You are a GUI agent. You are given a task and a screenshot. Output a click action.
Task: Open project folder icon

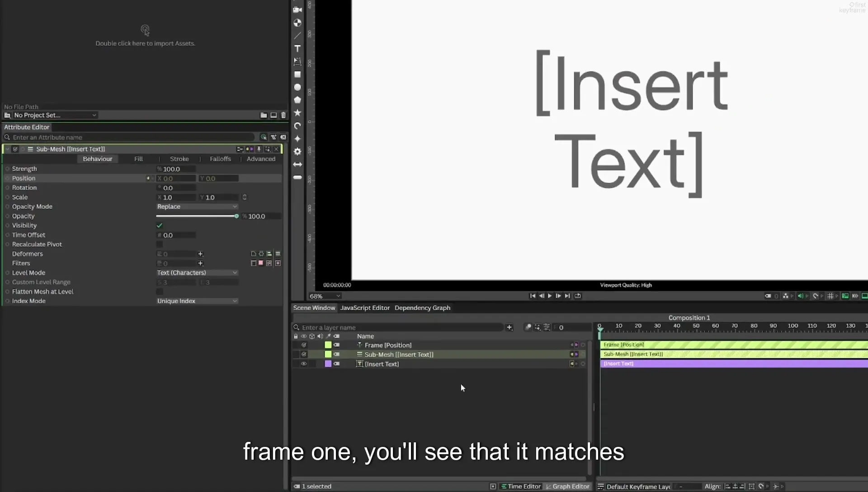click(x=264, y=115)
